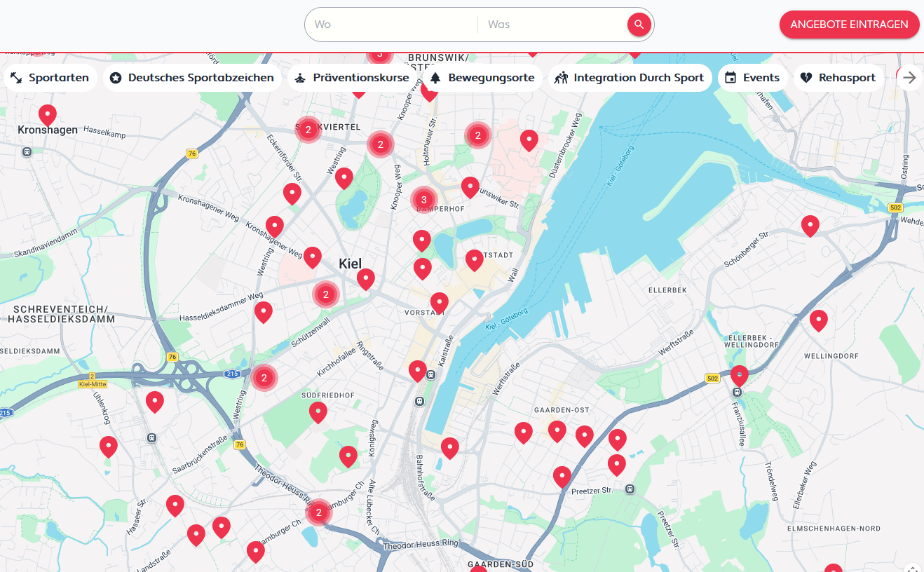Open the Events filter chip
Screen dimensions: 924x572
pos(752,78)
